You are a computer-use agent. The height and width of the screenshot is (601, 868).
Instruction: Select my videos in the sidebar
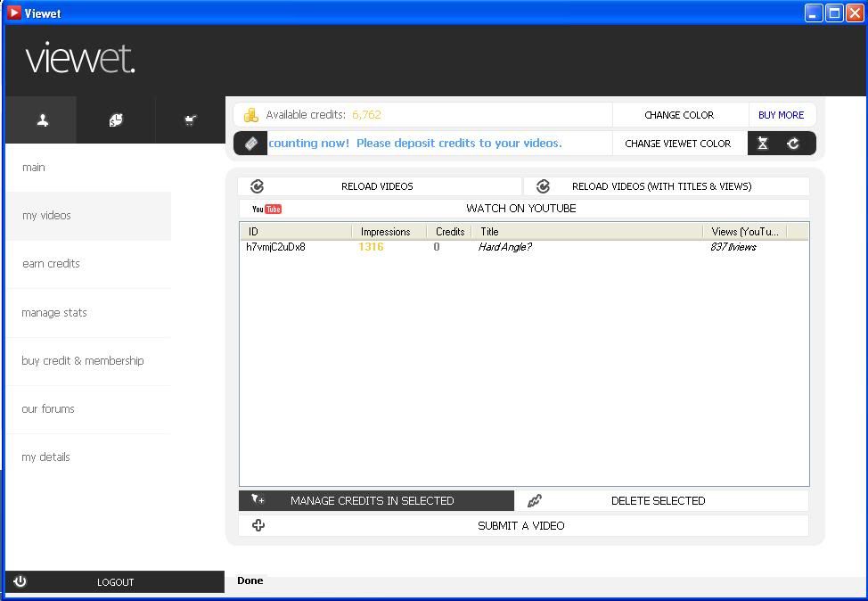pyautogui.click(x=88, y=216)
